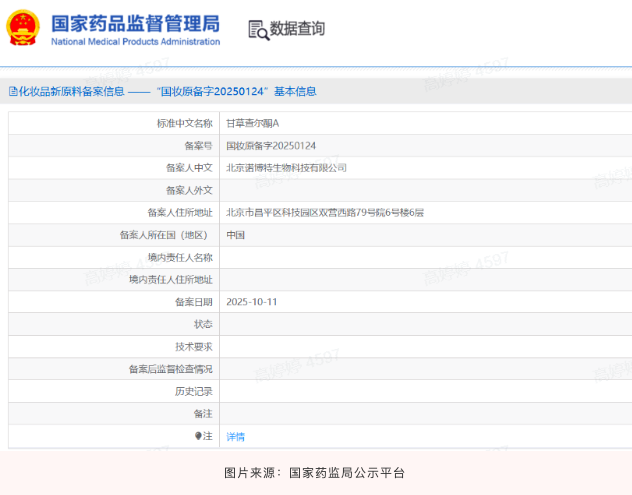Image resolution: width=632 pixels, height=495 pixels.
Task: Click the data query magnifier icon
Action: coord(258,30)
